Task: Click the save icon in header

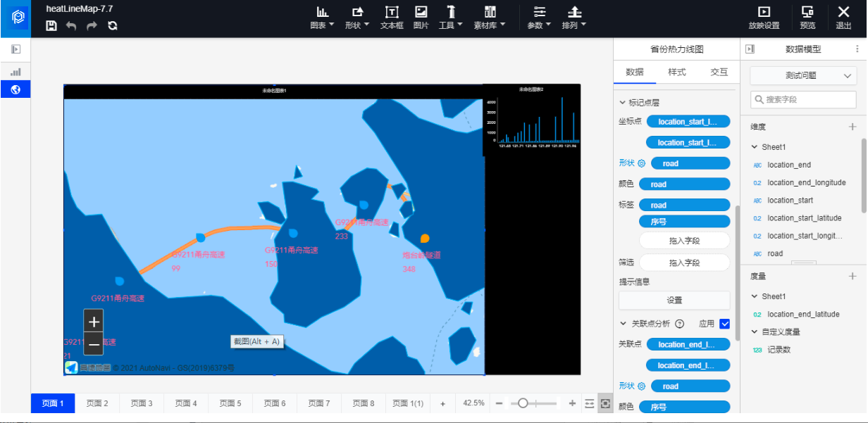Action: click(x=51, y=25)
